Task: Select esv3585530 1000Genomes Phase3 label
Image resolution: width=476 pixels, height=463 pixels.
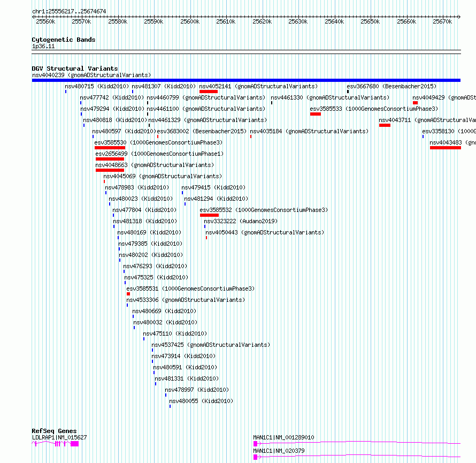Action: click(x=158, y=142)
